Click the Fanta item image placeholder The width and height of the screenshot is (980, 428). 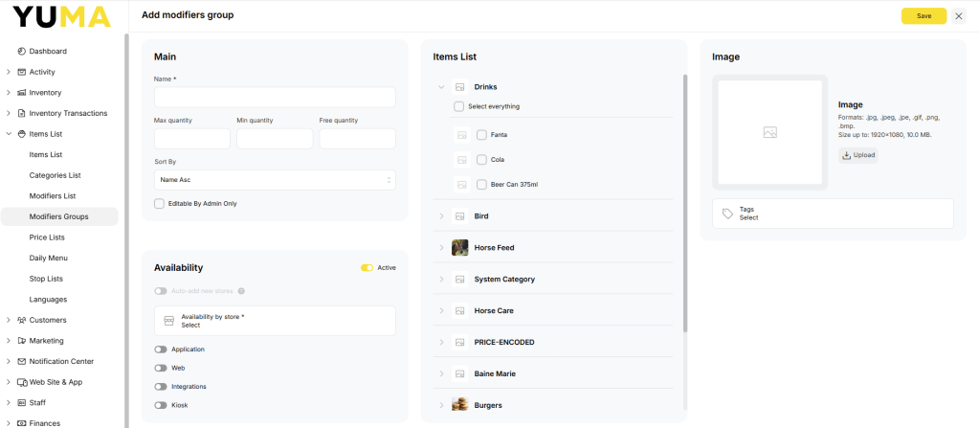[x=462, y=135]
